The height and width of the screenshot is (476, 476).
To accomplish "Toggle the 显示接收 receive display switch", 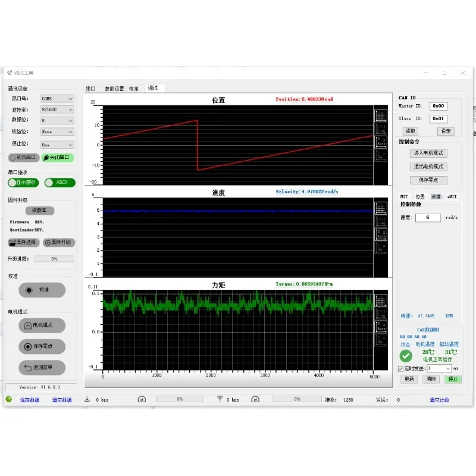I will (x=23, y=183).
